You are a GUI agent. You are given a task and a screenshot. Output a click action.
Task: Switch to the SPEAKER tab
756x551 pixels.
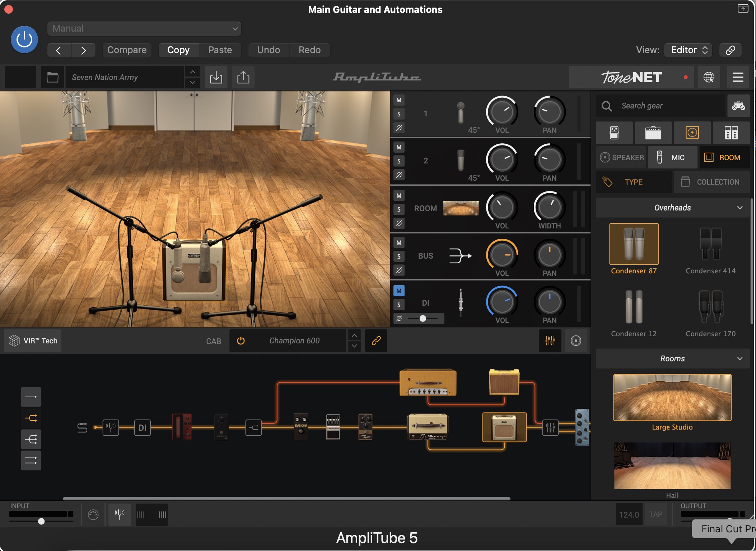tap(621, 157)
